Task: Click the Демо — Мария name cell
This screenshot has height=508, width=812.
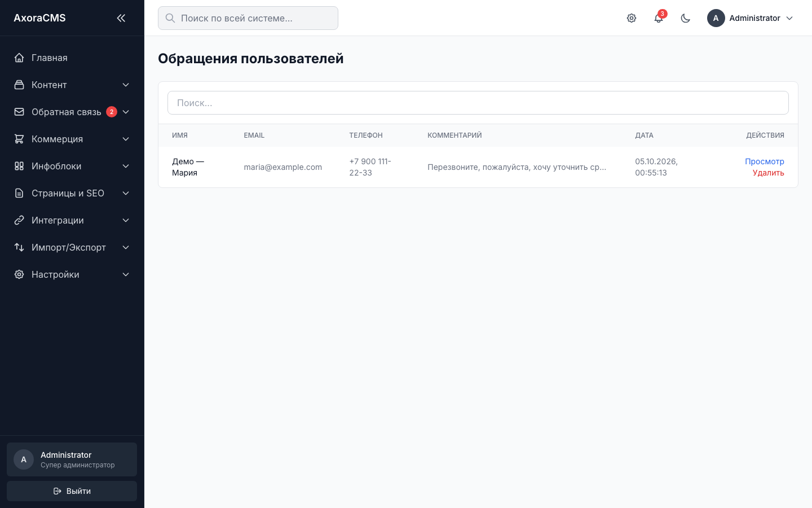Action: coord(188,167)
